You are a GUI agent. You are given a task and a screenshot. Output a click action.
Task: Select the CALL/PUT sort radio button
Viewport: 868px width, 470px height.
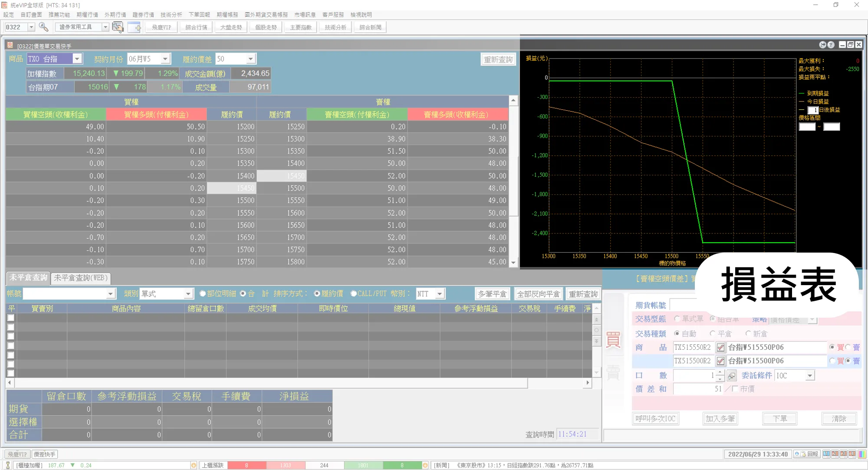(354, 294)
